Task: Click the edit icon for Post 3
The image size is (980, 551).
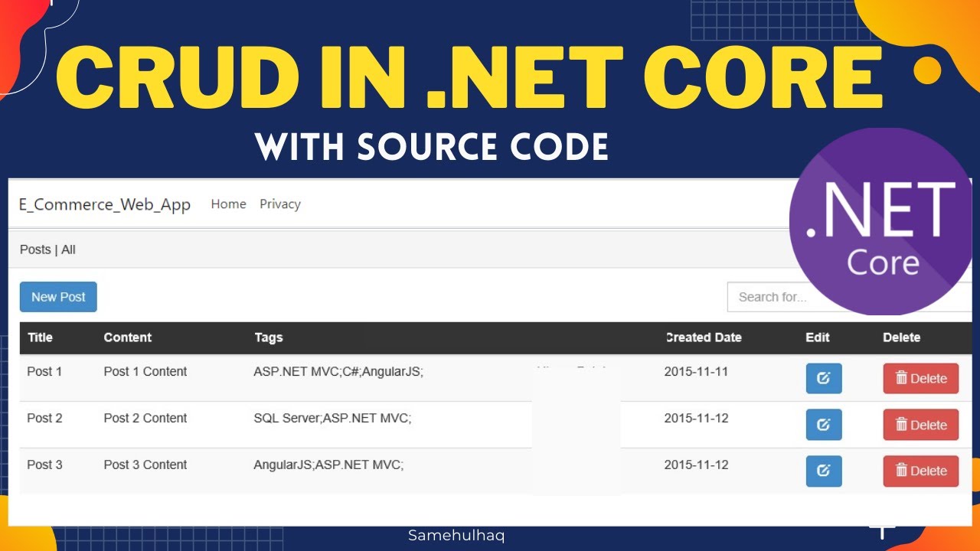Action: click(x=824, y=471)
